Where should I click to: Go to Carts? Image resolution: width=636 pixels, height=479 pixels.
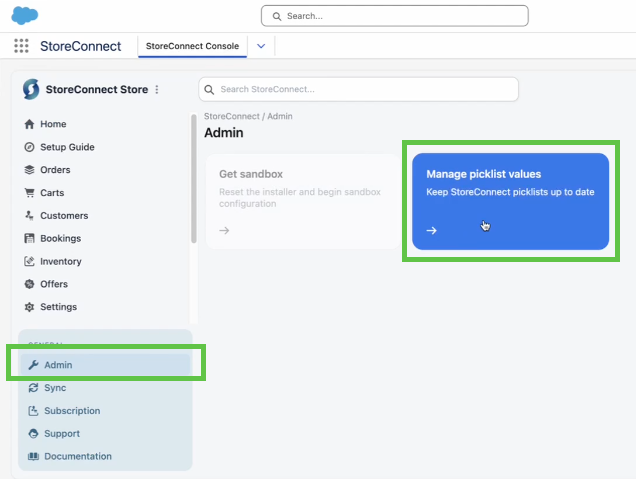pyautogui.click(x=52, y=193)
